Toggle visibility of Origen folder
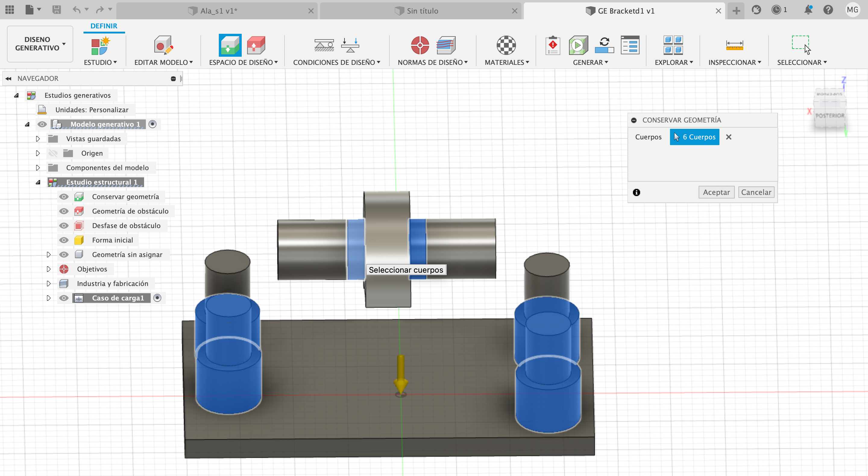The image size is (868, 476). tap(53, 153)
